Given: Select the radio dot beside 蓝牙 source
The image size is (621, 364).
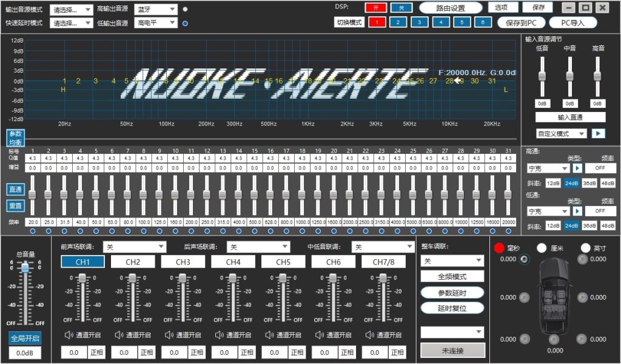Looking at the screenshot, I should (186, 9).
